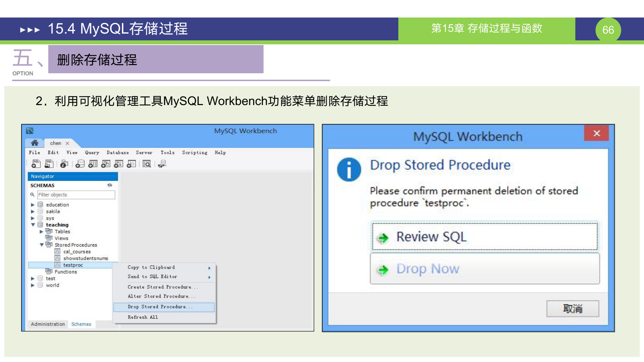Screen dimensions: 644x362
Task: Click the Stored Procedures folder icon
Action: coord(49,245)
